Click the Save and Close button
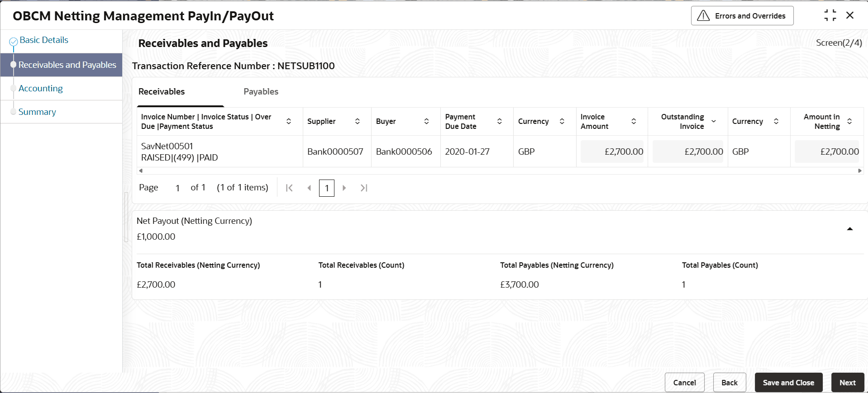 tap(788, 383)
